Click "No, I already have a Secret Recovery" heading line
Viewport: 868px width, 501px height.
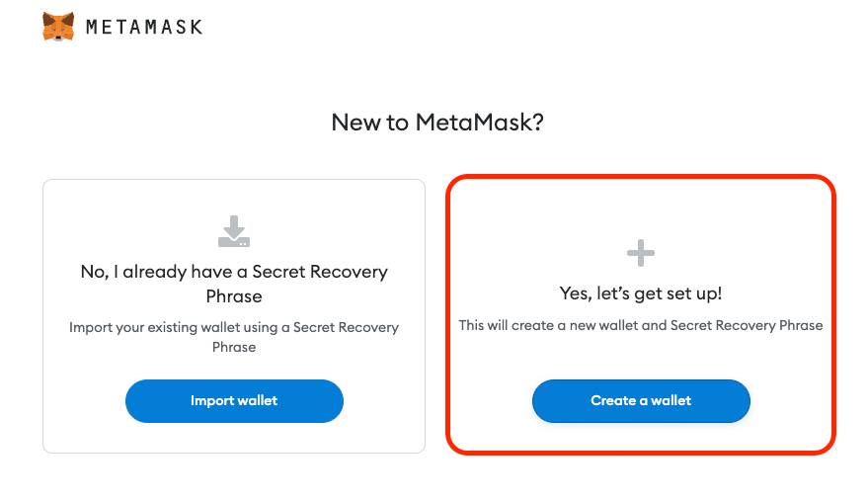coord(234,271)
